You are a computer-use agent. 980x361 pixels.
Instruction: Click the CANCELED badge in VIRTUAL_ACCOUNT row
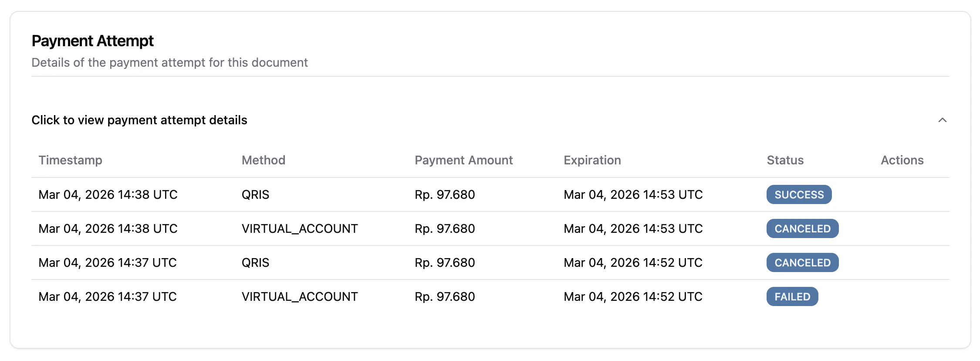(x=803, y=228)
